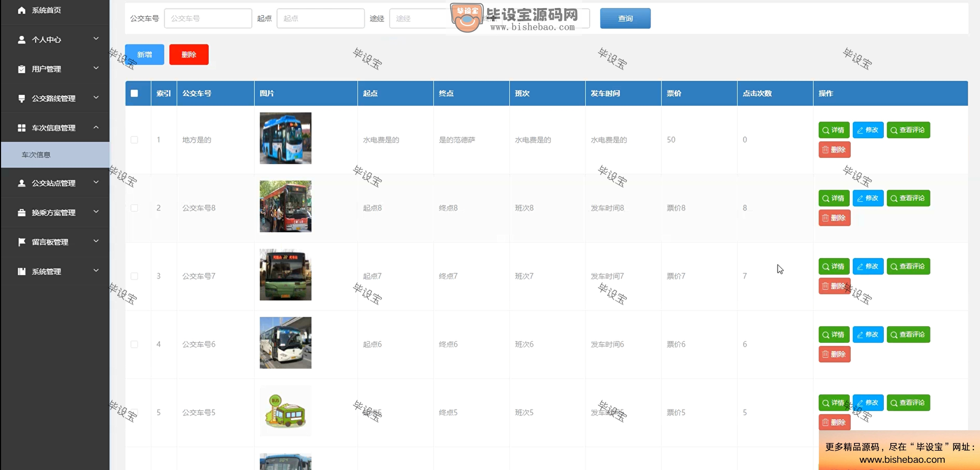Viewport: 980px width, 470px height.
Task: Click trash icon in 公交车号8 删除 button
Action: coord(825,218)
